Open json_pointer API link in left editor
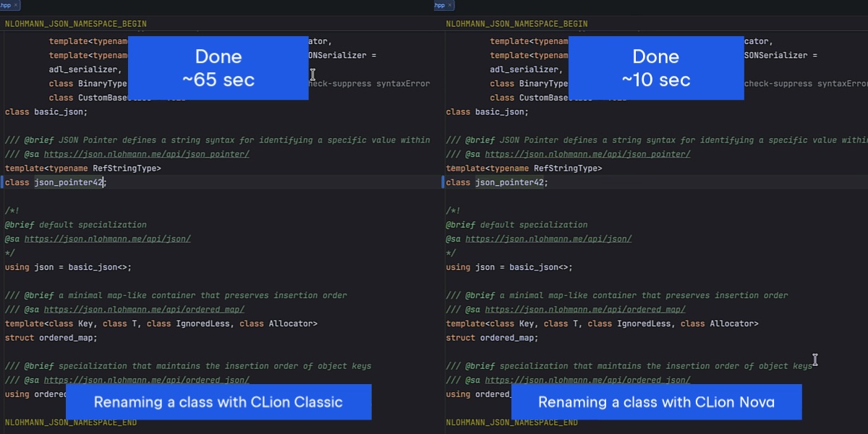 coord(146,154)
